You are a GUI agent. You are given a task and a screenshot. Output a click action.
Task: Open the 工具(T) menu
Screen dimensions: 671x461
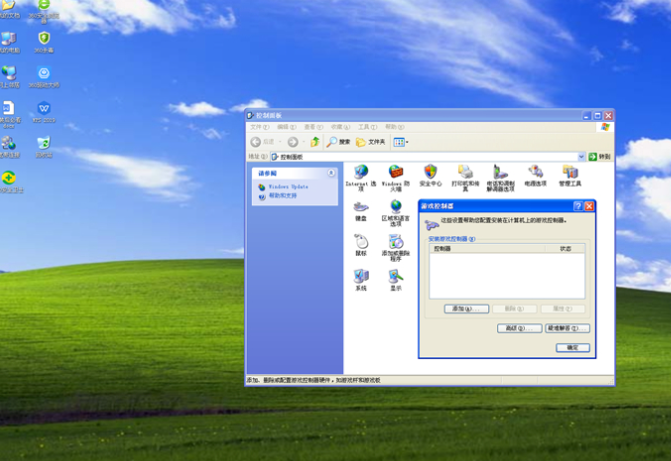point(368,127)
